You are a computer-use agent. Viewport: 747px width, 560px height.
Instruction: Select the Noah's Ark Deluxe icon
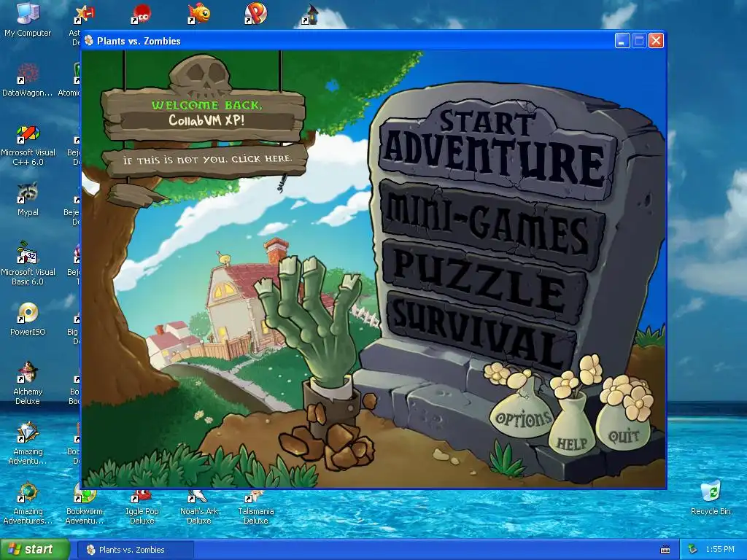(x=199, y=507)
